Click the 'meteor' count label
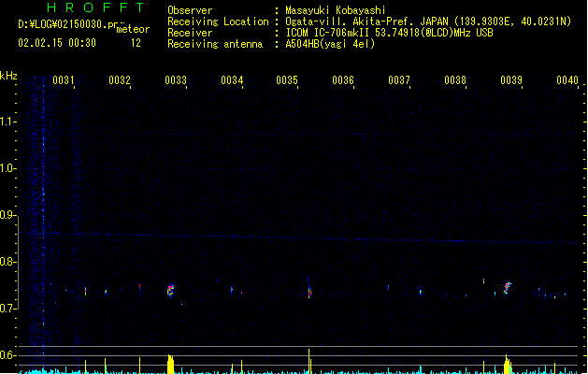Viewport: 588px width, 374px height. 133,29
